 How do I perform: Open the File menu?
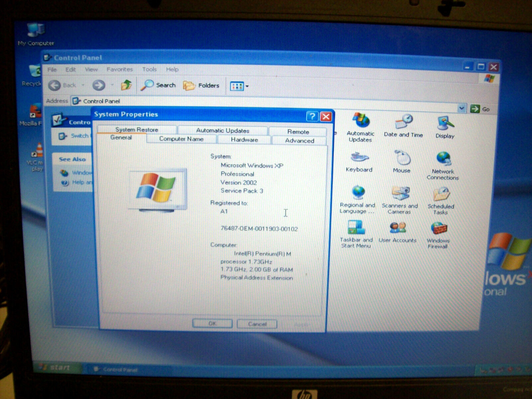(52, 69)
